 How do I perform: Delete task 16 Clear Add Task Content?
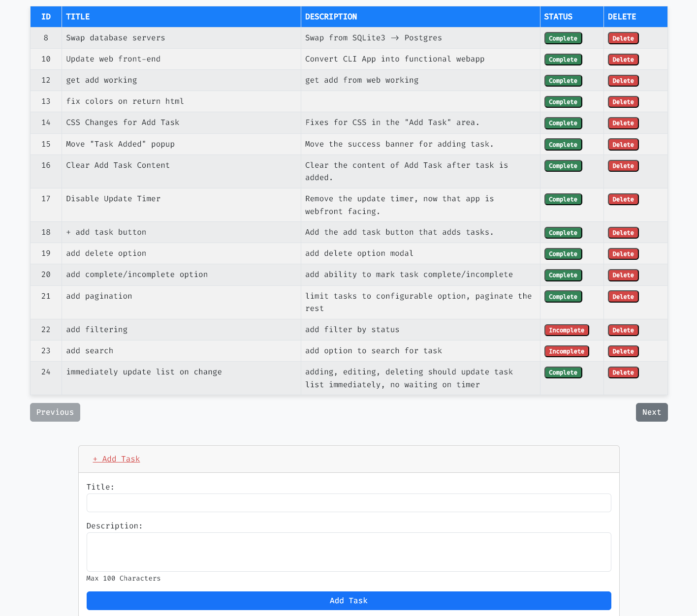click(x=623, y=166)
